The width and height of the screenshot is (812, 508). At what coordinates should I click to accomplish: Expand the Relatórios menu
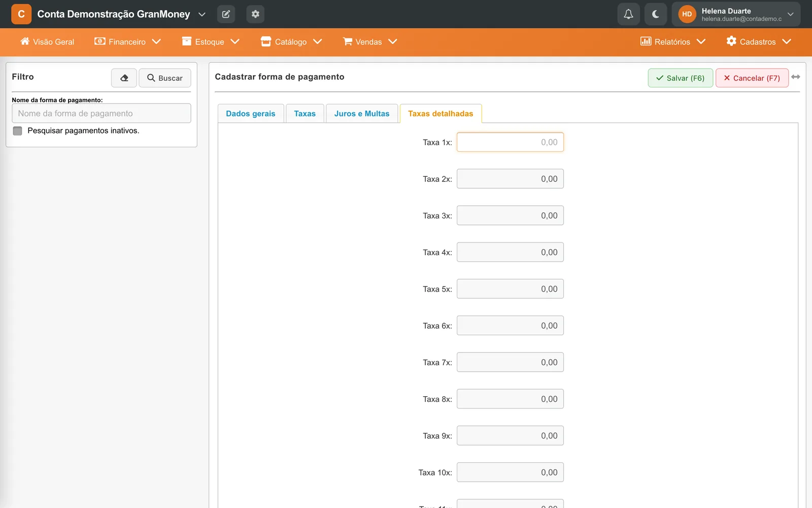coord(673,42)
